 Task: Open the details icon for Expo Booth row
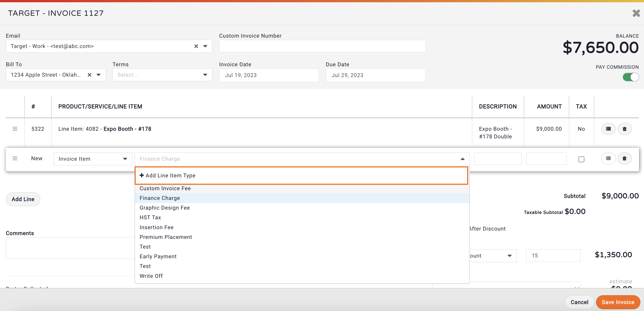pyautogui.click(x=608, y=129)
